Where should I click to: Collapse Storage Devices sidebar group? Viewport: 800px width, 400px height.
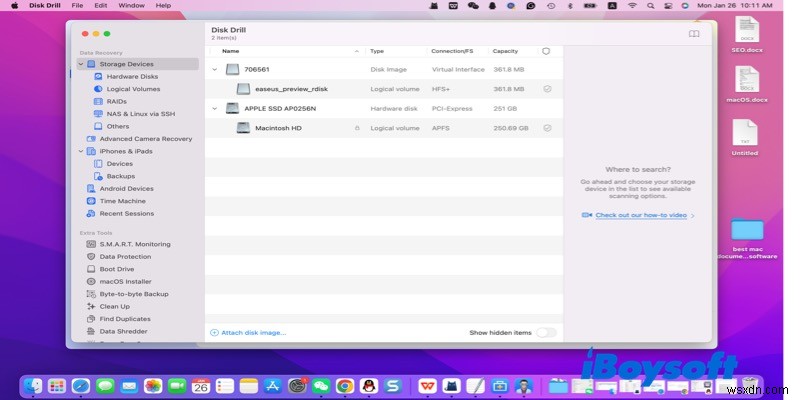[x=81, y=64]
